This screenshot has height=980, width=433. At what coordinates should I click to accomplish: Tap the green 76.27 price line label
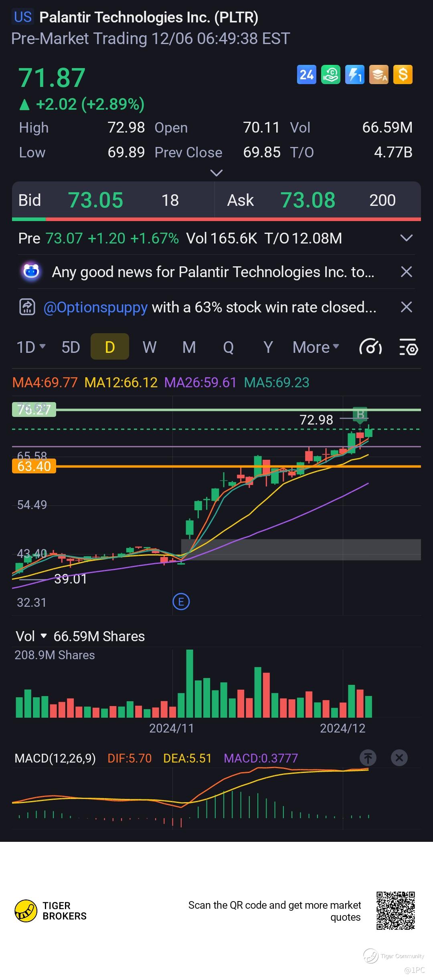click(x=34, y=409)
